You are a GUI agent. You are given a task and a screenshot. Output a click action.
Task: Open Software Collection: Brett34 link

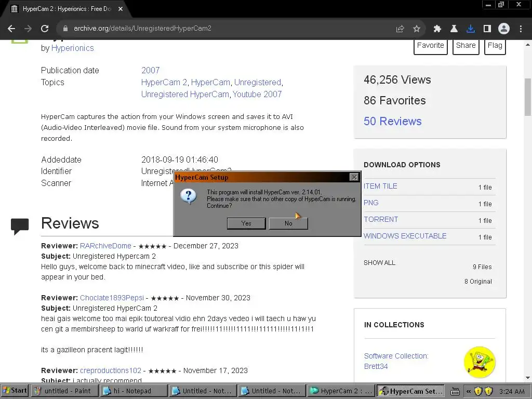tap(396, 361)
